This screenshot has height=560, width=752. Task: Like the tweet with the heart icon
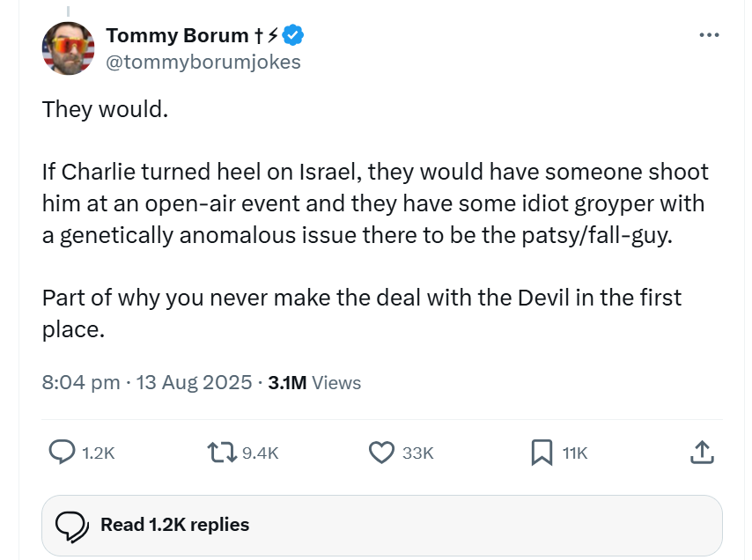[x=380, y=453]
